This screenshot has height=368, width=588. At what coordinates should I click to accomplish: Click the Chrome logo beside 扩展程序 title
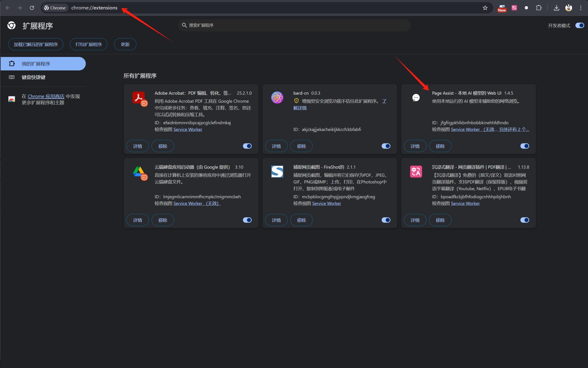pyautogui.click(x=11, y=25)
